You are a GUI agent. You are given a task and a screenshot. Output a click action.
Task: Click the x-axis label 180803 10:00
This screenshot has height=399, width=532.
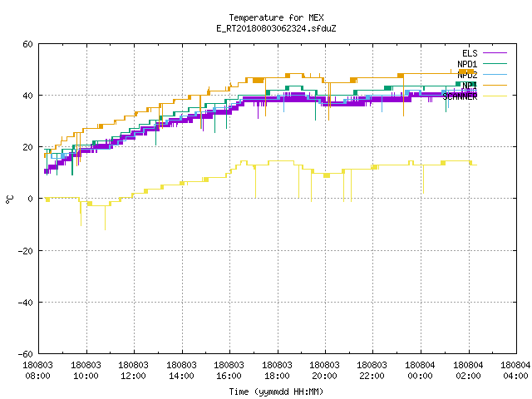(x=86, y=371)
